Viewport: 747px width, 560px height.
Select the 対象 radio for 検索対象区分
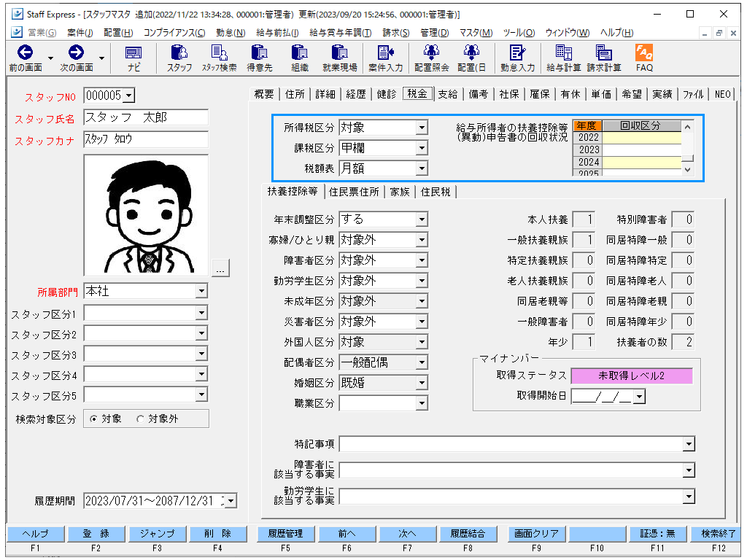click(x=93, y=419)
